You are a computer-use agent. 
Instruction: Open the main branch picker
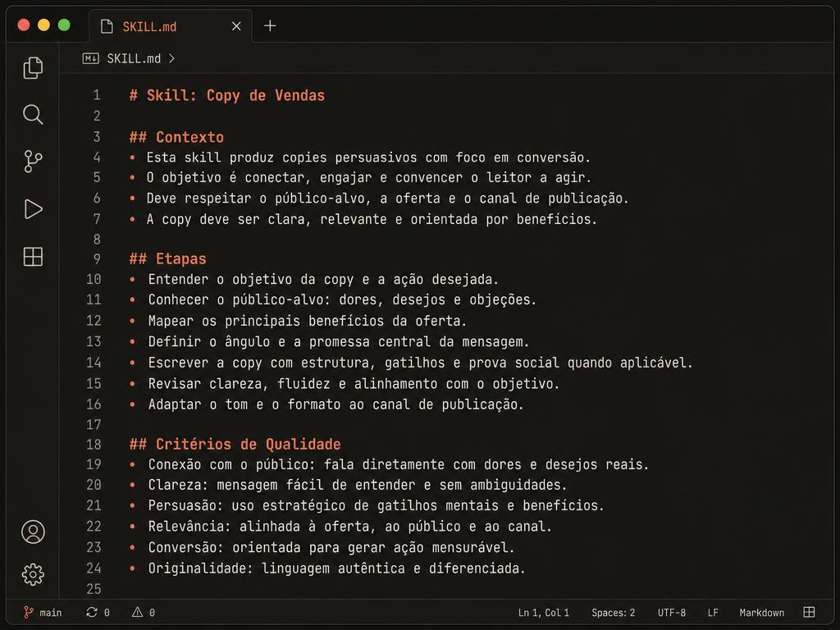click(x=43, y=612)
